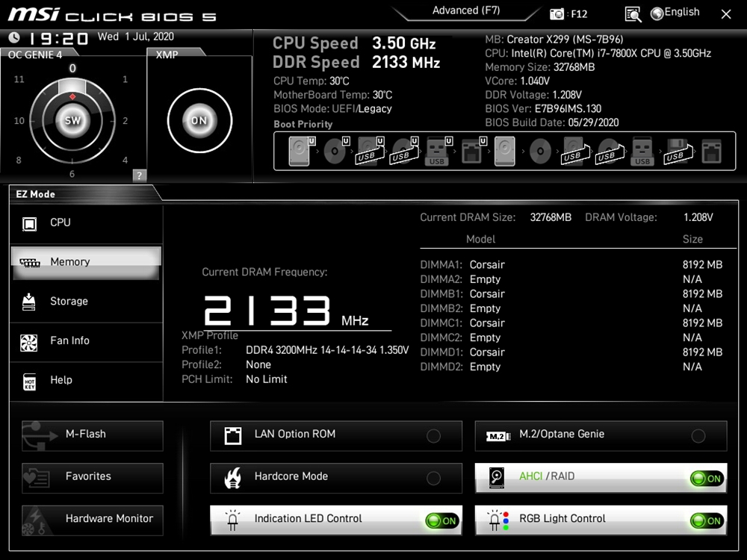Close the BIOS with the X button
Viewport: 747px width, 560px height.
coord(726,14)
